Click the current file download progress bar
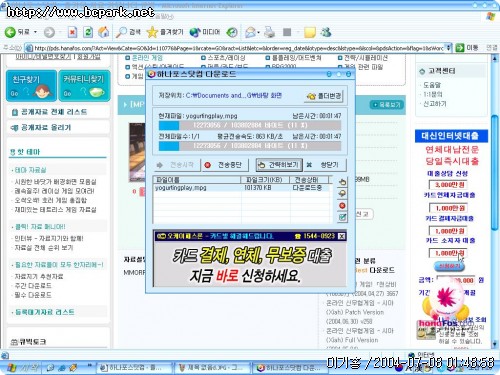 pos(250,125)
